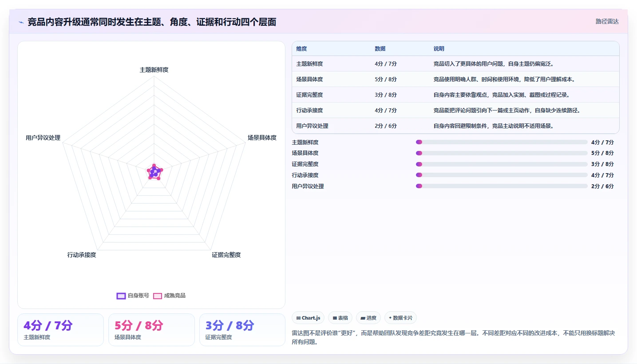Click the 维度 column header
This screenshot has width=637, height=364.
[301, 48]
